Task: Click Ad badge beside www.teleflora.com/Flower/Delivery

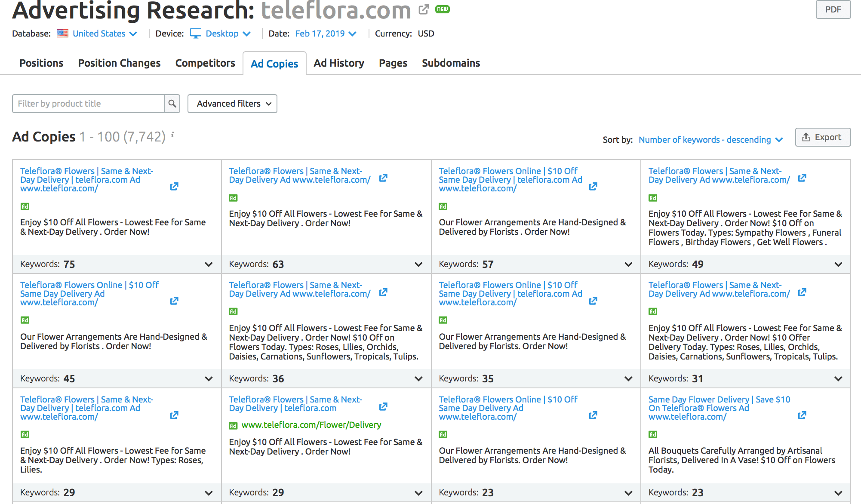Action: [x=233, y=425]
